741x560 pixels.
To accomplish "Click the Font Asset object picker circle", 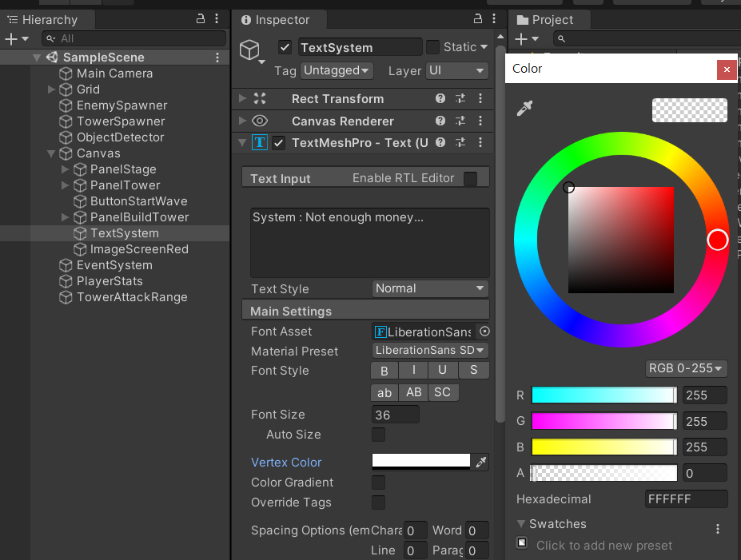I will pyautogui.click(x=484, y=332).
